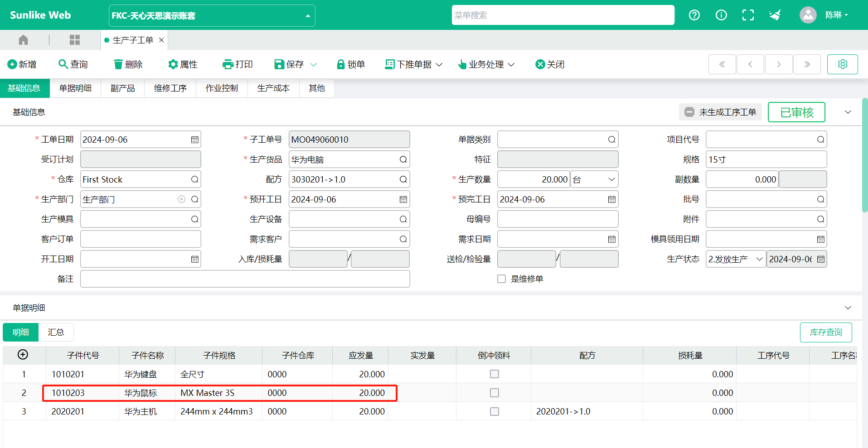Clear the 生产部门 field value
This screenshot has width=868, height=448.
tap(182, 199)
